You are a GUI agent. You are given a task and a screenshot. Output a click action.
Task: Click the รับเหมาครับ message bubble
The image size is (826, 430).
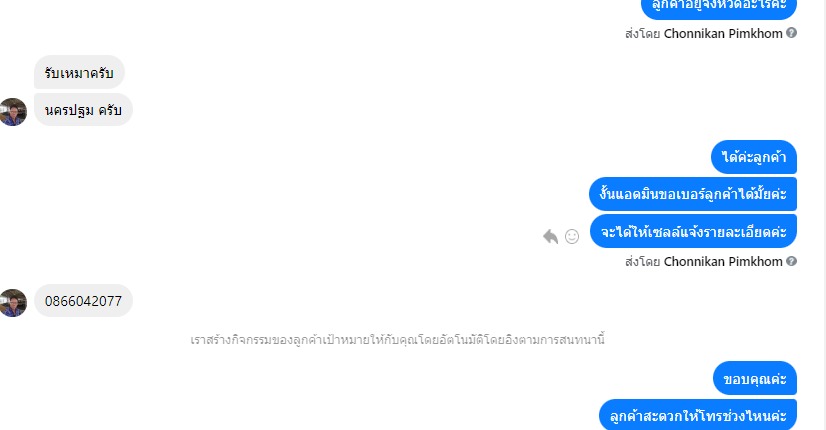coord(79,72)
